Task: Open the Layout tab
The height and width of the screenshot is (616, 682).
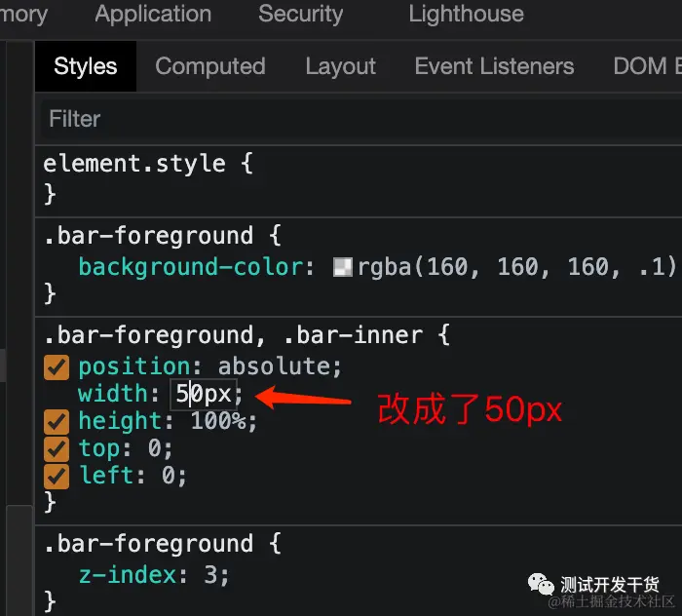Action: click(341, 66)
